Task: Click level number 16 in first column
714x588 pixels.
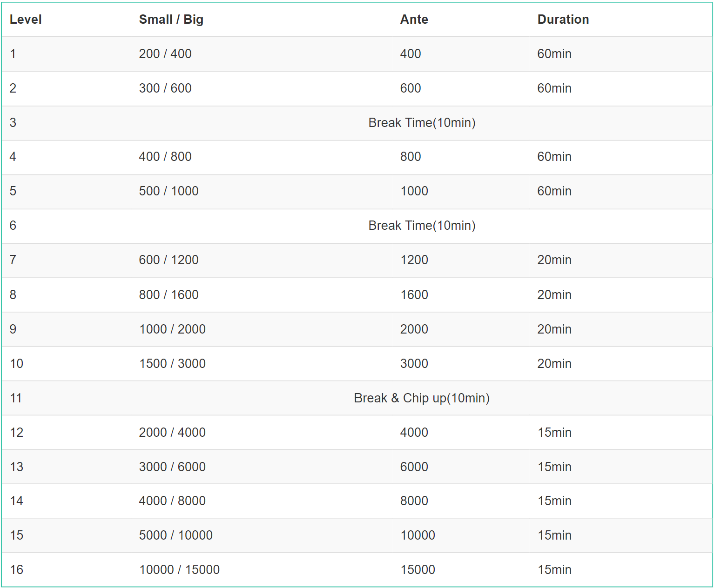Action: tap(17, 570)
